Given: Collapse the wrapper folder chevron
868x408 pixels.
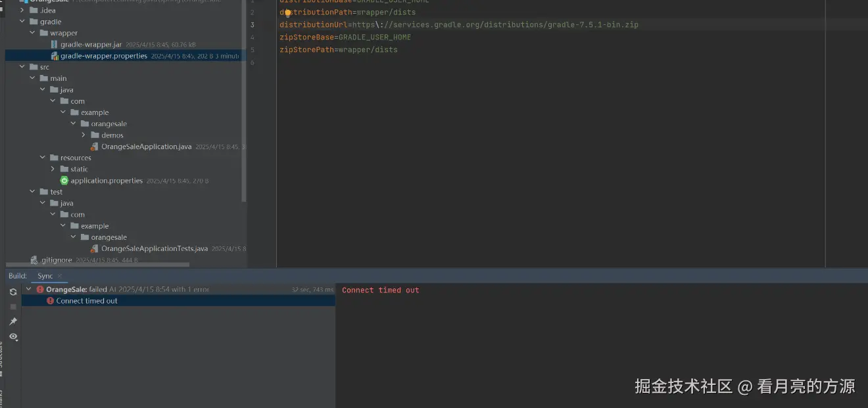Looking at the screenshot, I should [x=32, y=33].
